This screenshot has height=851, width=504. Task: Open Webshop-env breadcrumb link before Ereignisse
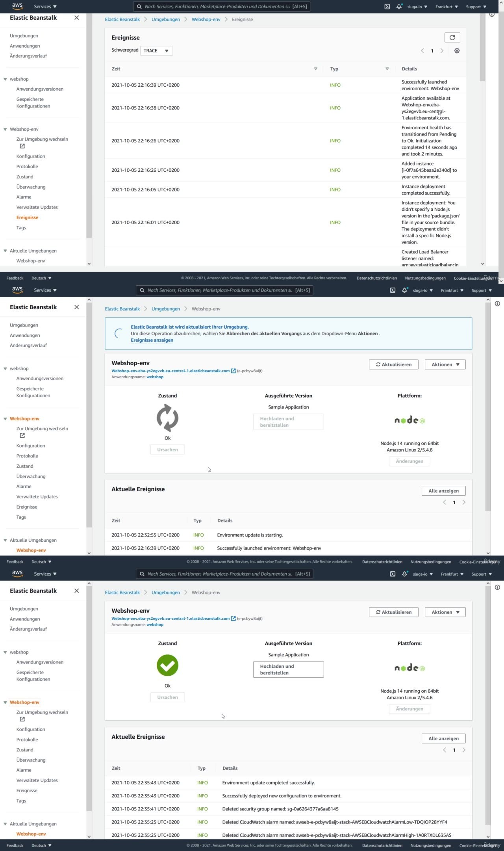[206, 19]
